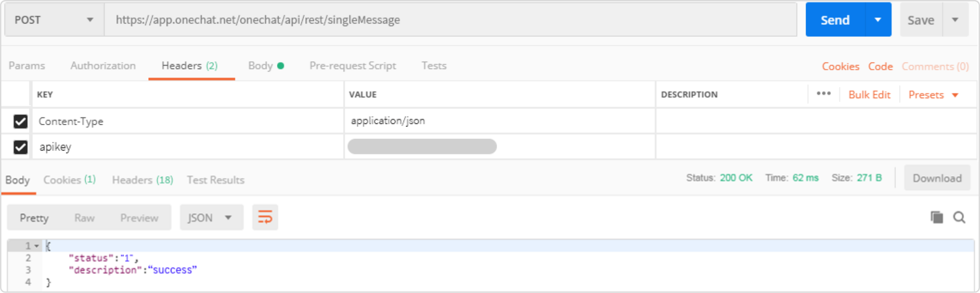Open the Comments (0) link

point(935,67)
